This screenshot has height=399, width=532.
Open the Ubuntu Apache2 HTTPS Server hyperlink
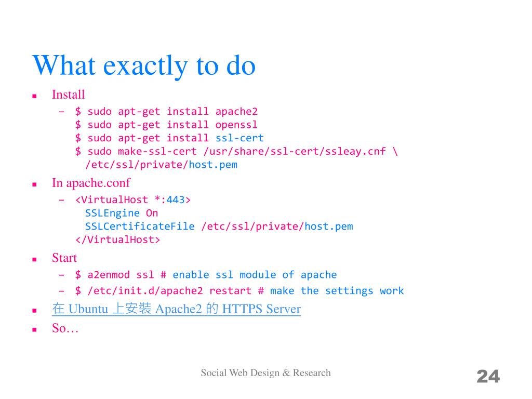pyautogui.click(x=177, y=309)
